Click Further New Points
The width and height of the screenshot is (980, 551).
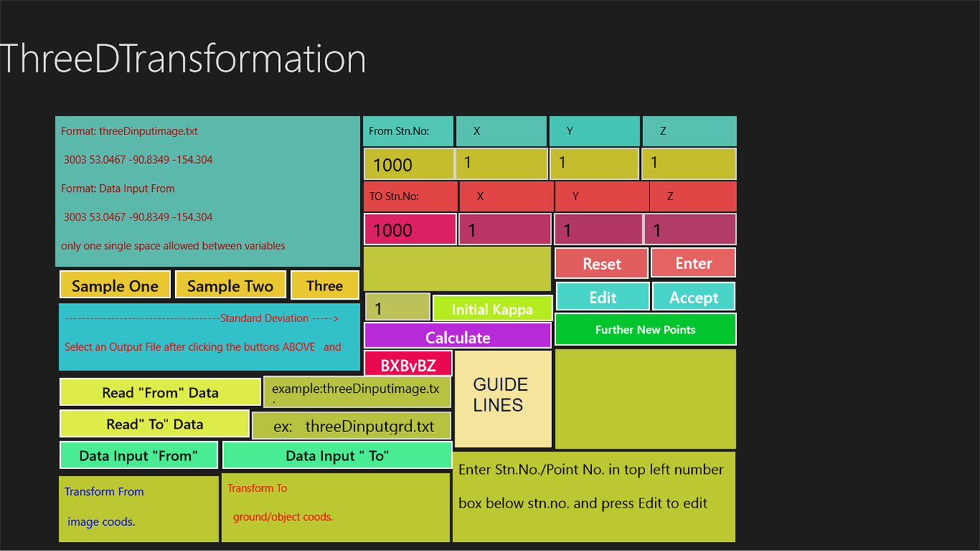coord(644,329)
